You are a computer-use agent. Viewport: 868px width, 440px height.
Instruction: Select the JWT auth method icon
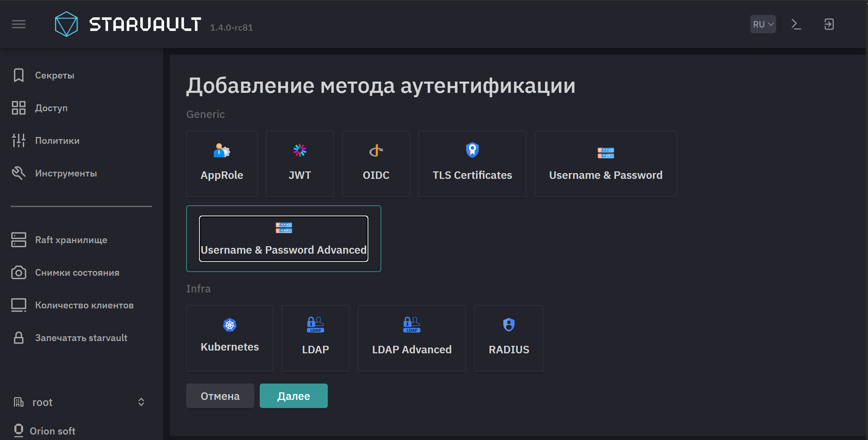(300, 150)
